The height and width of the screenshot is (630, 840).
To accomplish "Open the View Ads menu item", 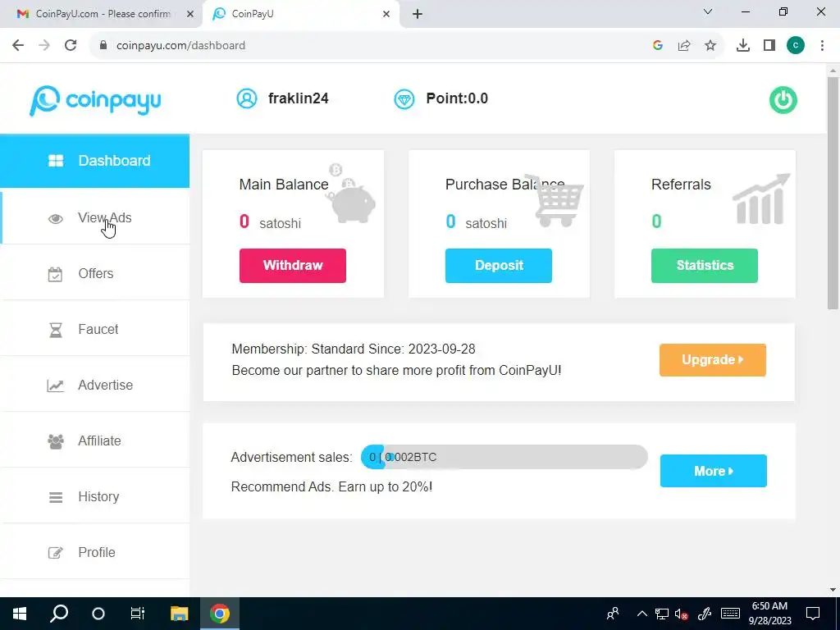I will click(x=95, y=218).
